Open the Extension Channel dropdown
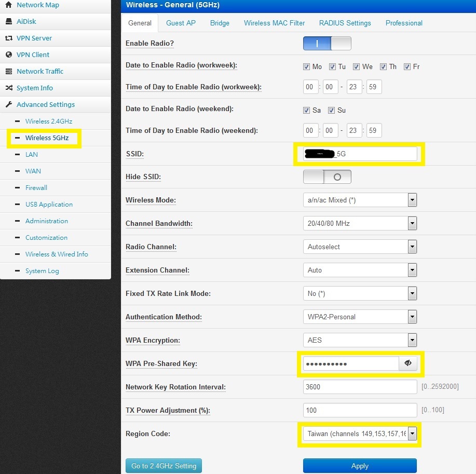This screenshot has width=476, height=474. click(360, 270)
